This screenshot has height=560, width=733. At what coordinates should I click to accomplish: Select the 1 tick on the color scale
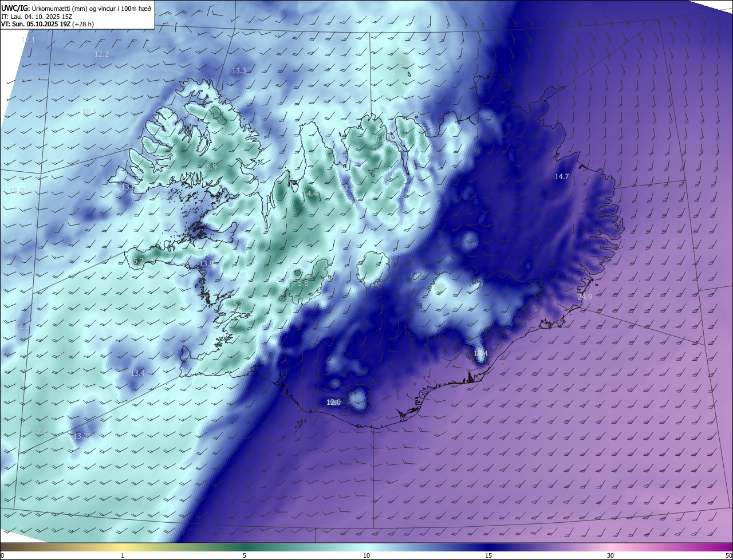click(x=123, y=555)
